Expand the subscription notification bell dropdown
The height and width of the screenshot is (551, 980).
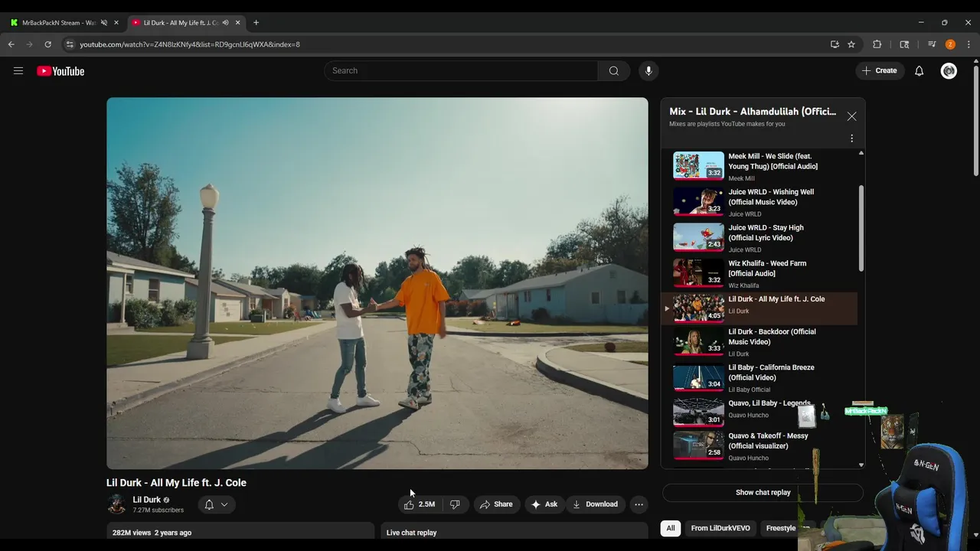click(216, 504)
